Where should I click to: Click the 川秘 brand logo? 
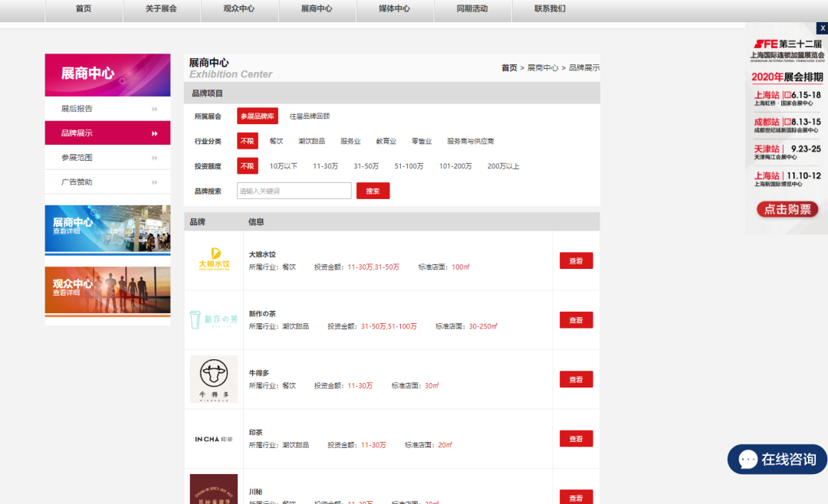click(x=214, y=489)
